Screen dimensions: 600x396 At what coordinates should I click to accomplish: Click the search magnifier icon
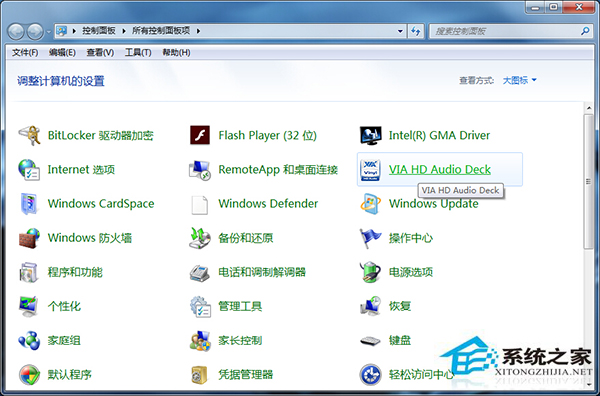point(585,31)
